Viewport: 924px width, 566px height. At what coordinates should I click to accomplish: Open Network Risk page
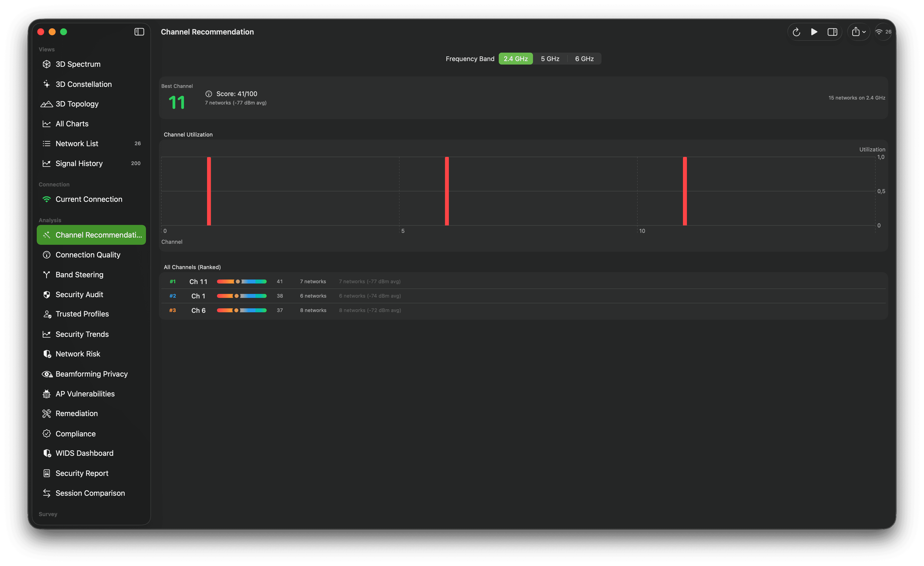pyautogui.click(x=91, y=354)
